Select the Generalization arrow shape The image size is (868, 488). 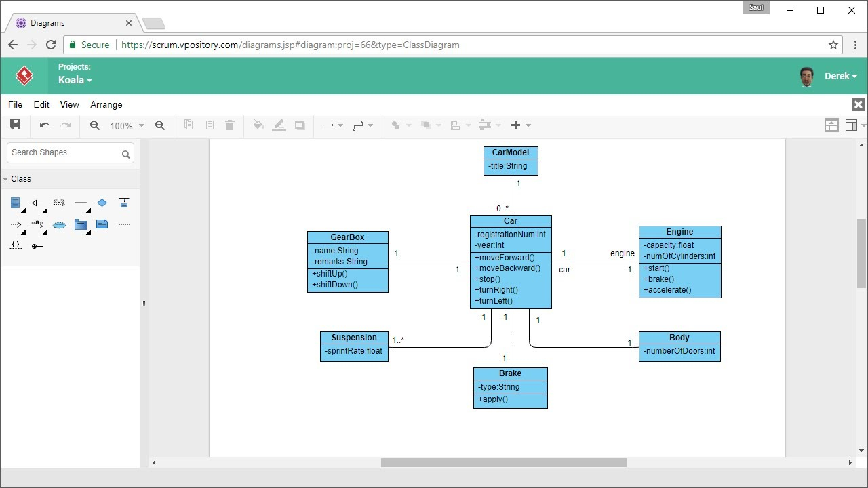(x=38, y=203)
